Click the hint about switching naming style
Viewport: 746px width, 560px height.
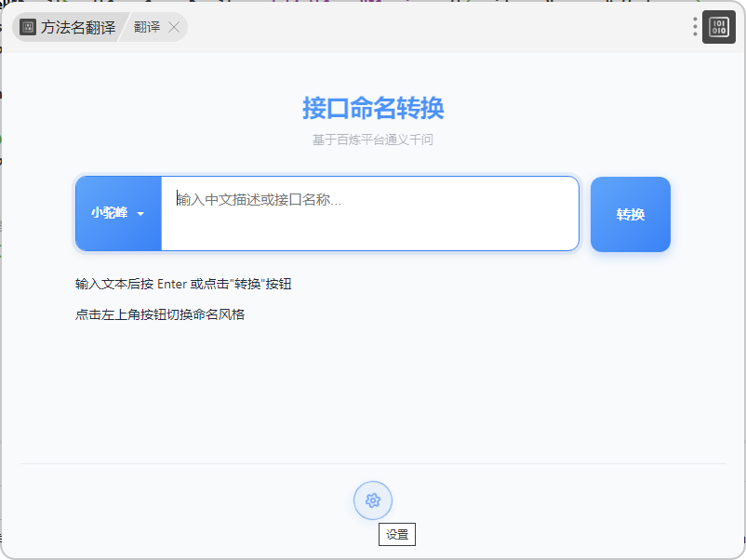(x=160, y=314)
